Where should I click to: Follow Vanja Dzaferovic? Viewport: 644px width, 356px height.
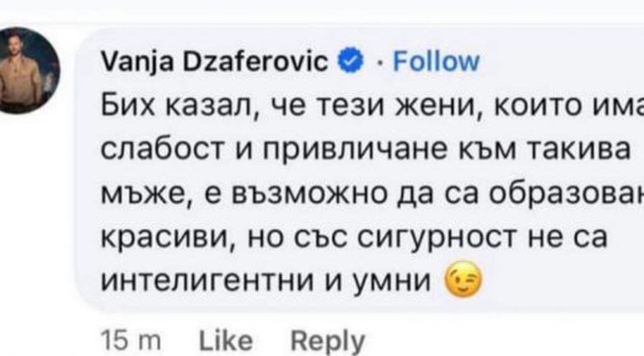pos(436,61)
